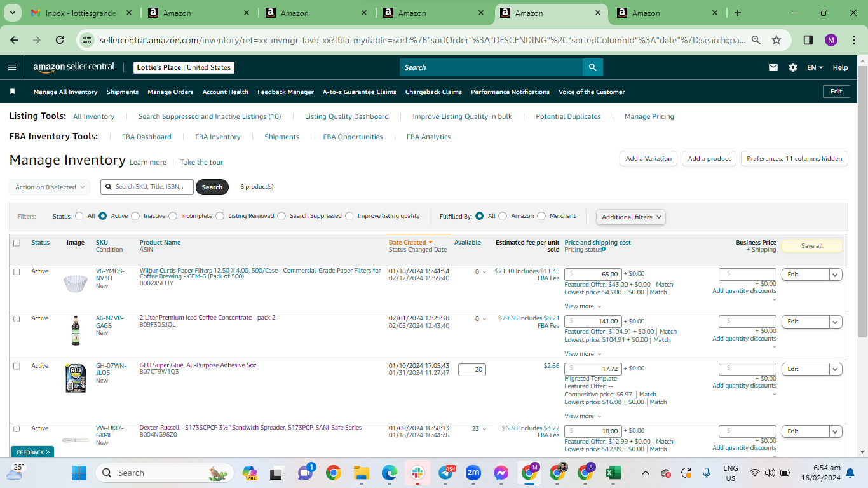Go back using browser back arrow
The image size is (868, 488).
[15, 40]
